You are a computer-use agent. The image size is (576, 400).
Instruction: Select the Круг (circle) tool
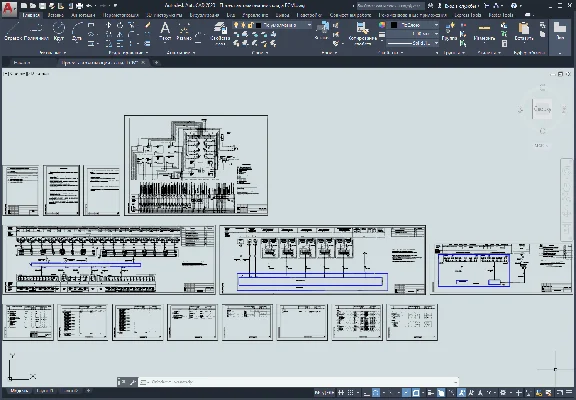tap(58, 32)
